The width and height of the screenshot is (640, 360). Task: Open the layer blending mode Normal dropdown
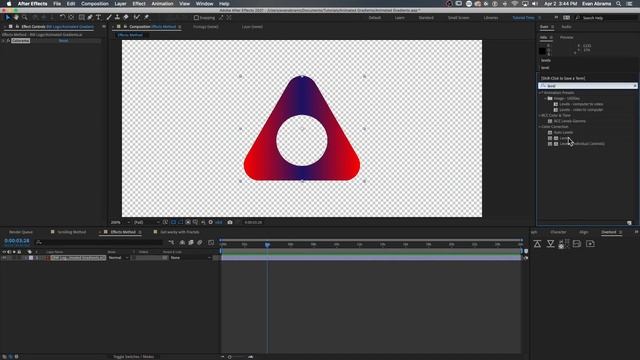[118, 258]
